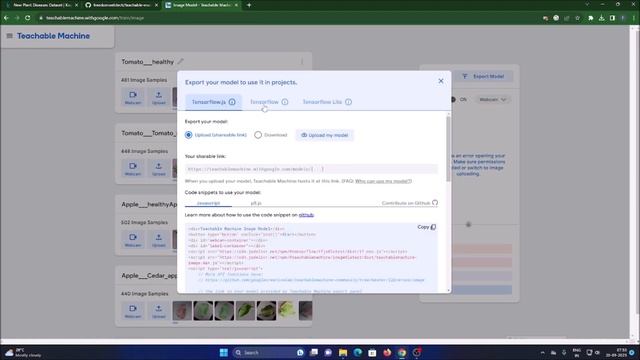
Task: Open the Who can use my model link
Action: tap(383, 181)
